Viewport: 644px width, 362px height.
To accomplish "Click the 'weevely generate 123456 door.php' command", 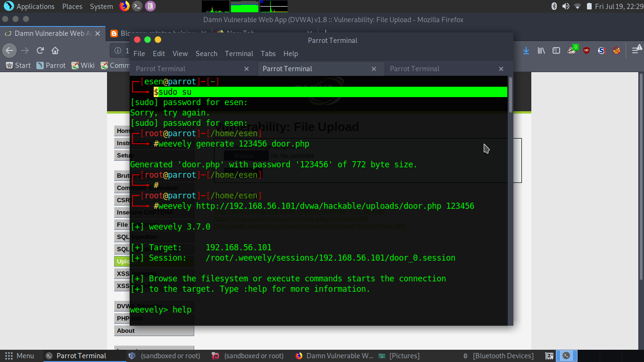I will click(x=234, y=144).
